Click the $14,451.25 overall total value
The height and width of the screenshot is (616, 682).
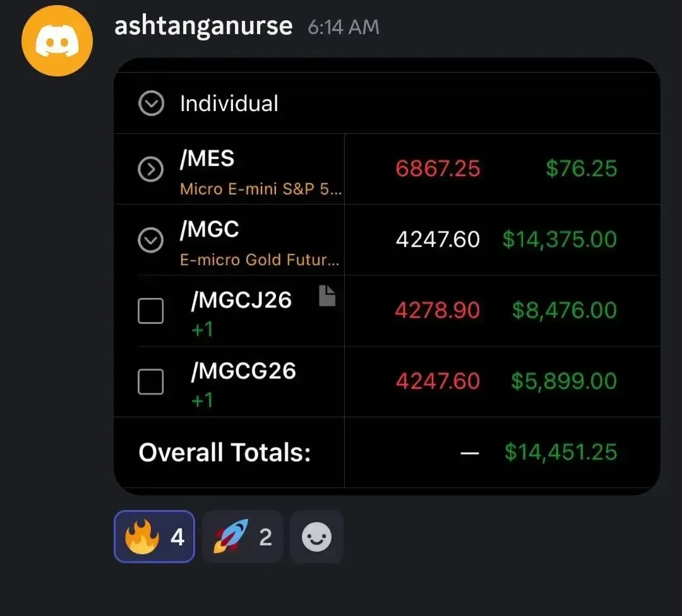pos(561,452)
